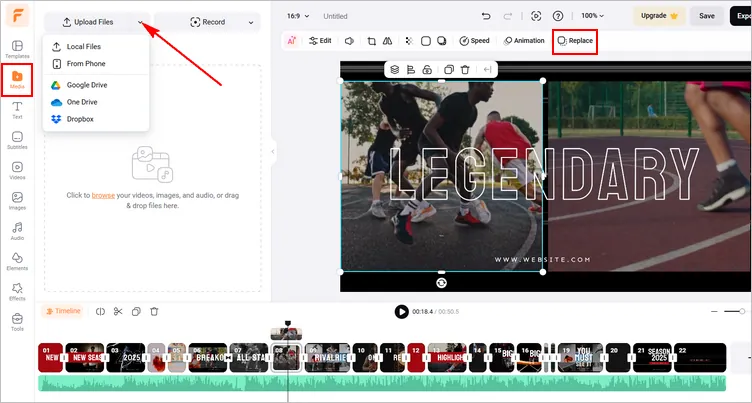Choose From Phone in upload menu
This screenshot has width=752, height=403.
point(96,63)
